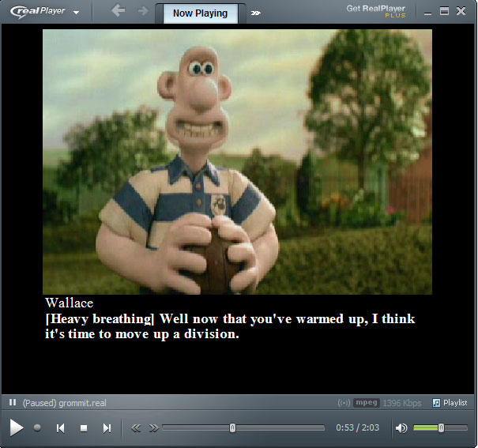Go back with the left arrow
This screenshot has width=478, height=448.
(x=119, y=11)
